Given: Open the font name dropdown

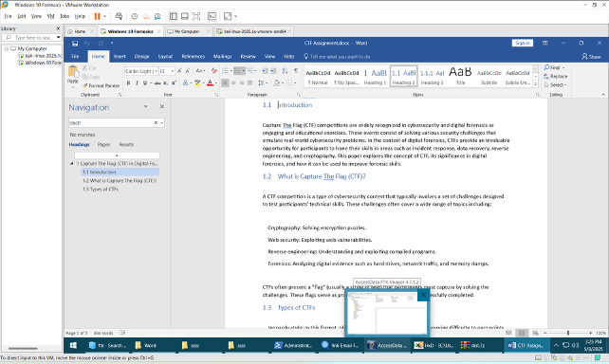Looking at the screenshot, I should tap(156, 71).
